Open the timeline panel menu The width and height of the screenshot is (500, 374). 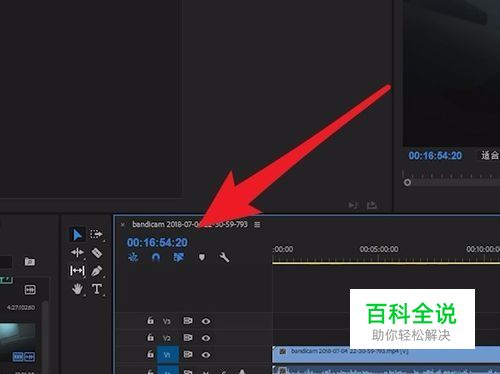[x=257, y=225]
